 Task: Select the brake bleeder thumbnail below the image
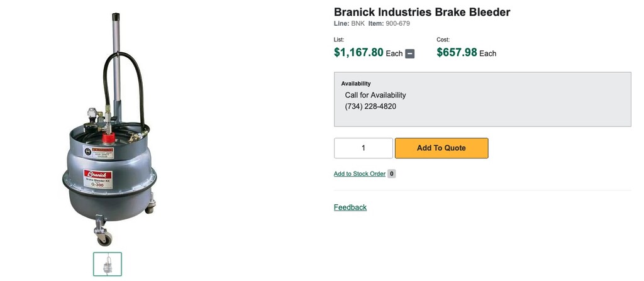click(108, 264)
